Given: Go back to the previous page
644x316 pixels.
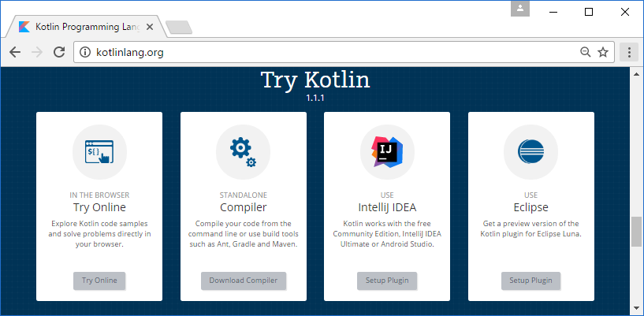Looking at the screenshot, I should (15, 52).
